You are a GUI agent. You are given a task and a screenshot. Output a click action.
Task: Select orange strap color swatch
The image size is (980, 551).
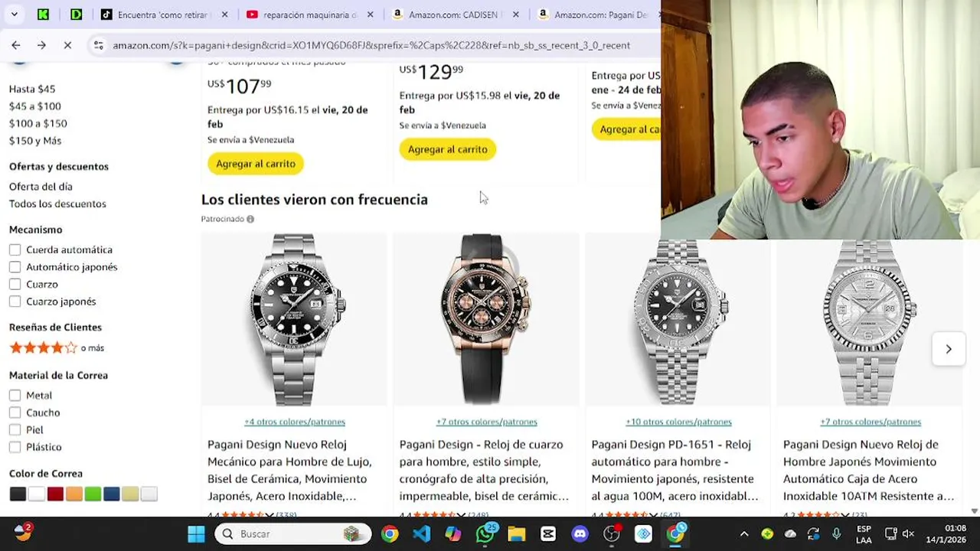coord(73,494)
